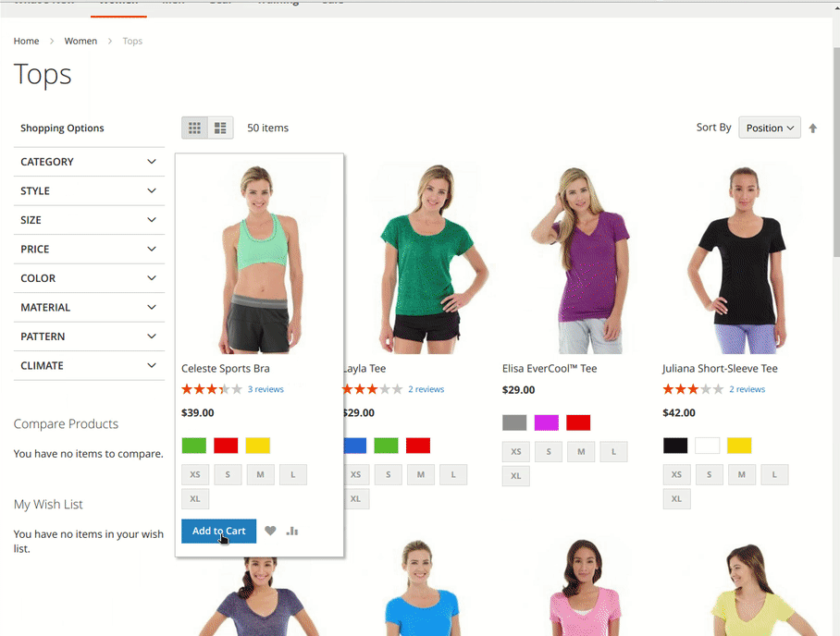This screenshot has width=840, height=636.
Task: Open the Sort By Position dropdown
Action: click(770, 128)
